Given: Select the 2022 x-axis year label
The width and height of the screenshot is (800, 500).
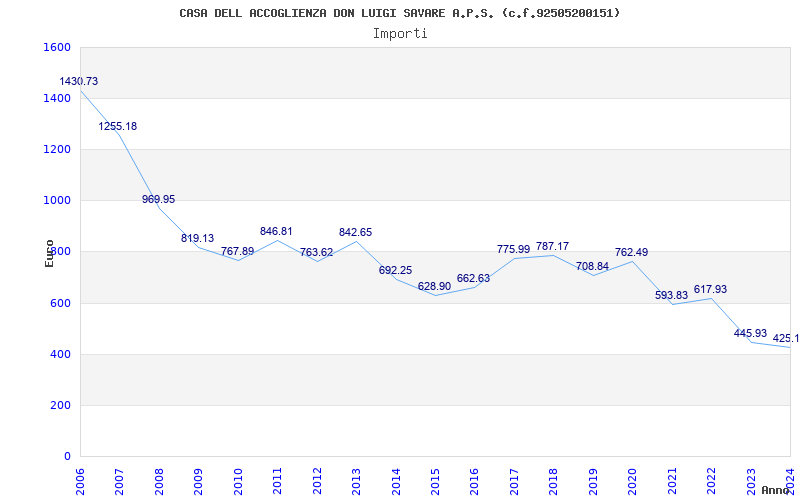Looking at the screenshot, I should pyautogui.click(x=711, y=482).
